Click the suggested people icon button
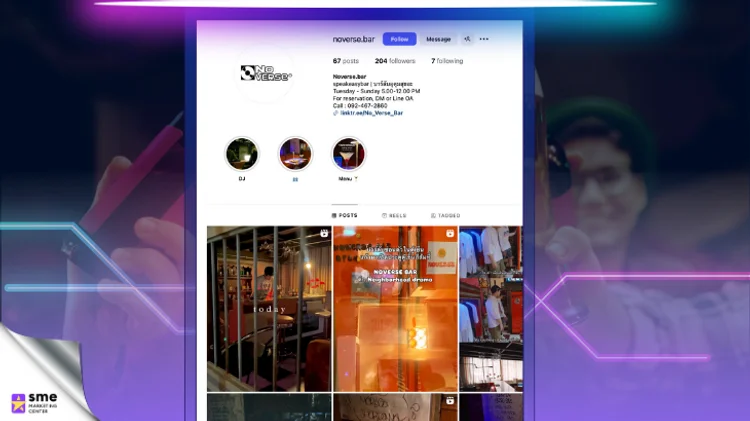Viewport: 750px width, 421px height. (467, 39)
